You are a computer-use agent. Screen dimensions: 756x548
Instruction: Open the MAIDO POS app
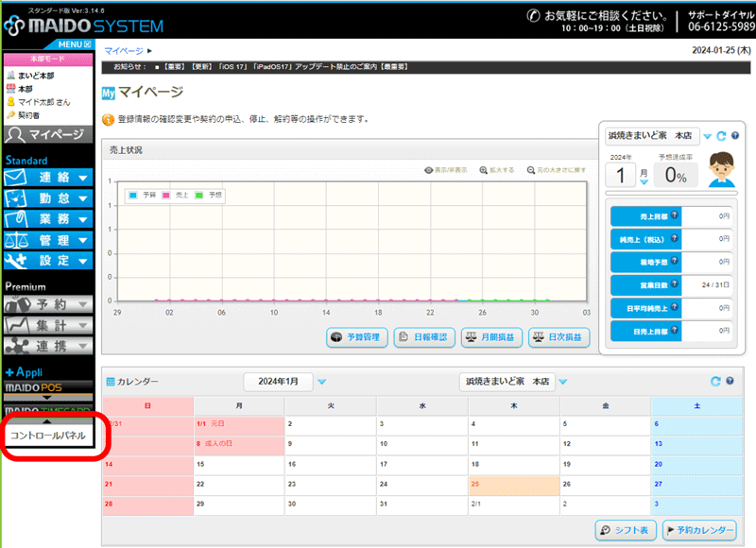(48, 388)
